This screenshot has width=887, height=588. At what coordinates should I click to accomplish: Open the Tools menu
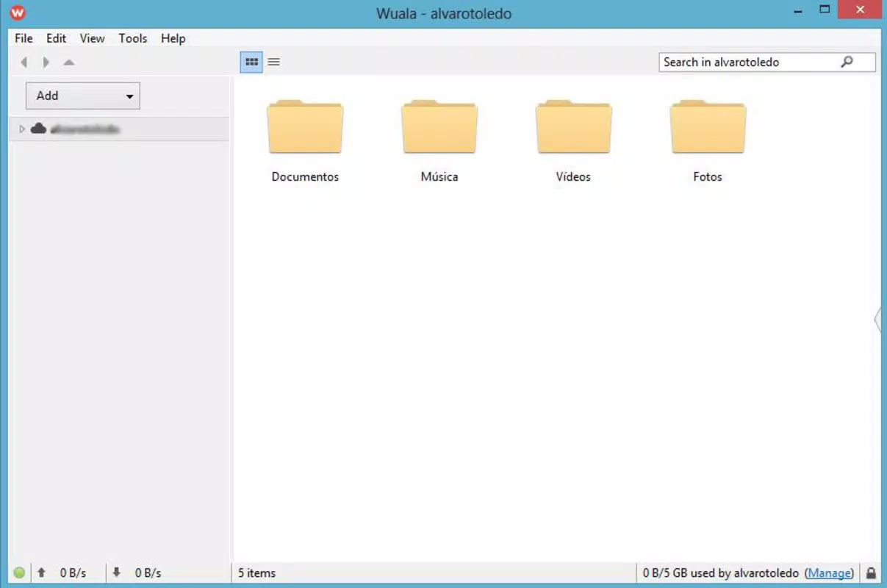pyautogui.click(x=133, y=38)
